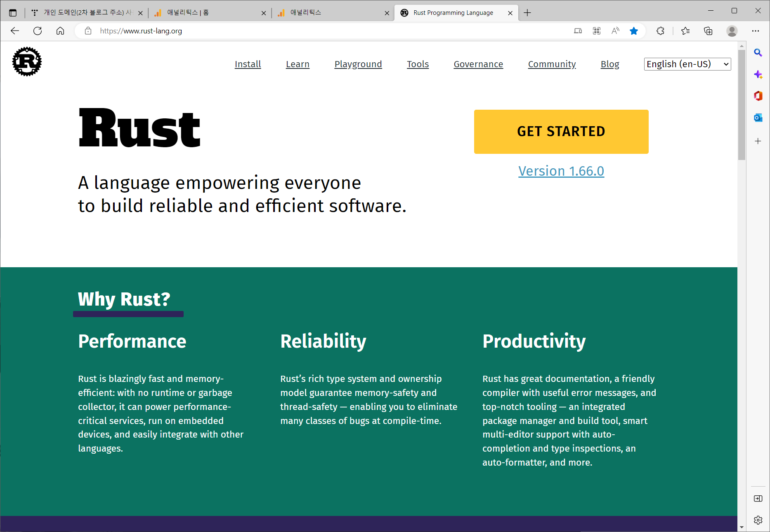Open a new tab with plus button
The image size is (770, 532).
point(527,13)
